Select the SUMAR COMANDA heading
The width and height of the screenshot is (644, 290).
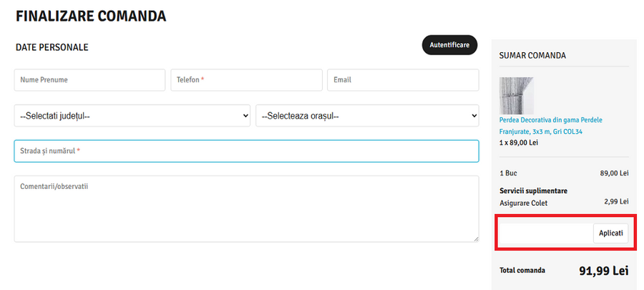click(532, 55)
